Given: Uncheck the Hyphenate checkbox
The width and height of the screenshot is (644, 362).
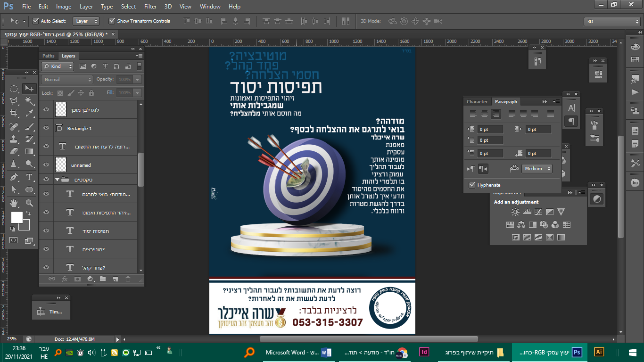Looking at the screenshot, I should (x=472, y=185).
